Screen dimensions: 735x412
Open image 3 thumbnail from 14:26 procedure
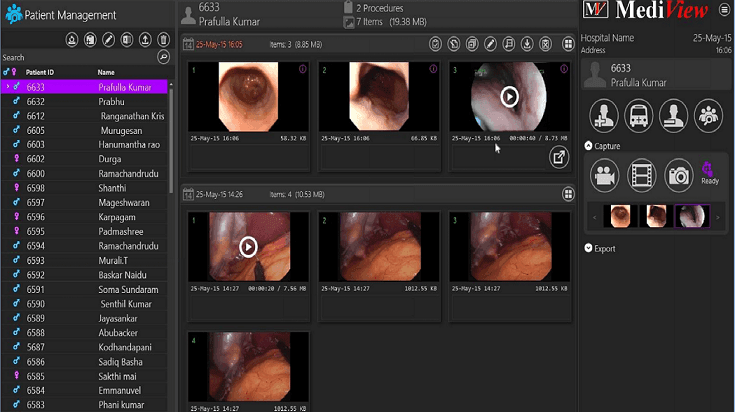pyautogui.click(x=510, y=247)
